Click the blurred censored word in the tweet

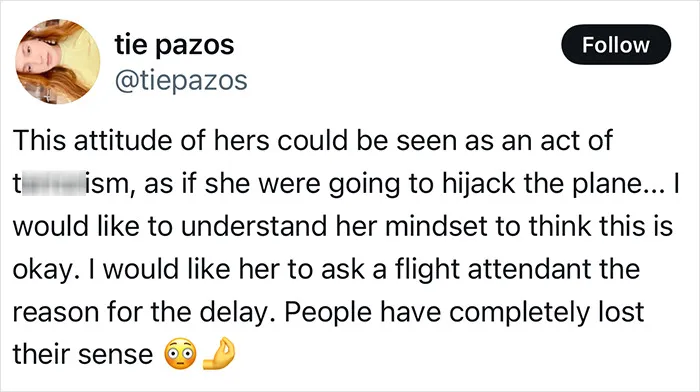[53, 183]
